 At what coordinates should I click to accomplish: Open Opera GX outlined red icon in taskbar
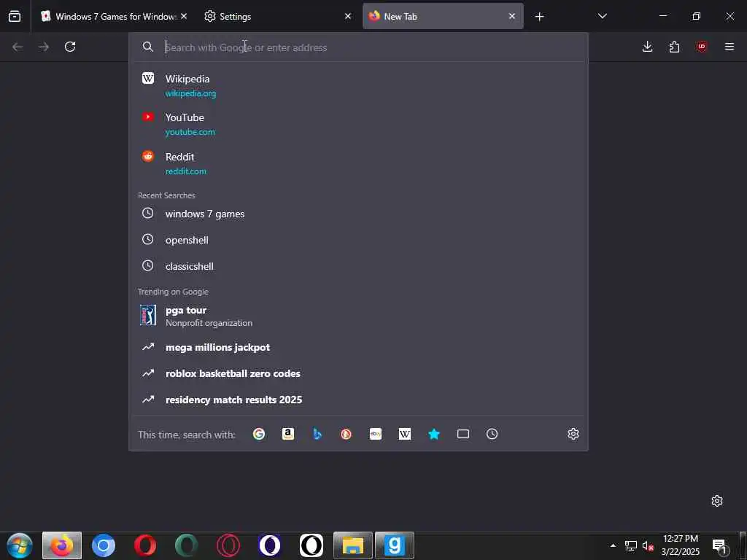click(x=228, y=545)
